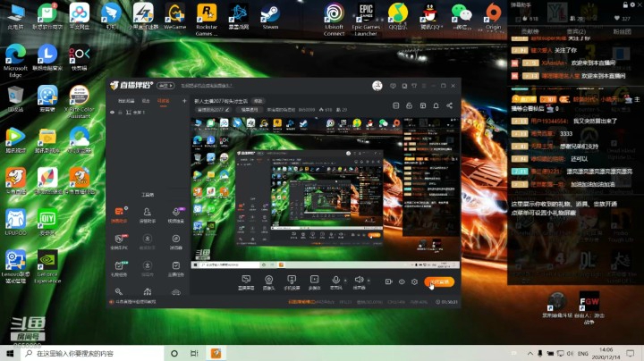Click the Windows taskbar search box

point(92,353)
